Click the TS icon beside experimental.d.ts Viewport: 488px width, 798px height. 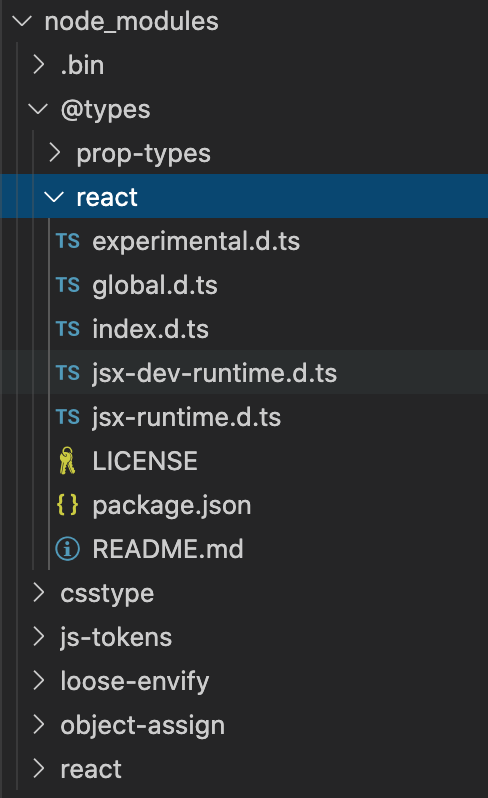(x=68, y=241)
